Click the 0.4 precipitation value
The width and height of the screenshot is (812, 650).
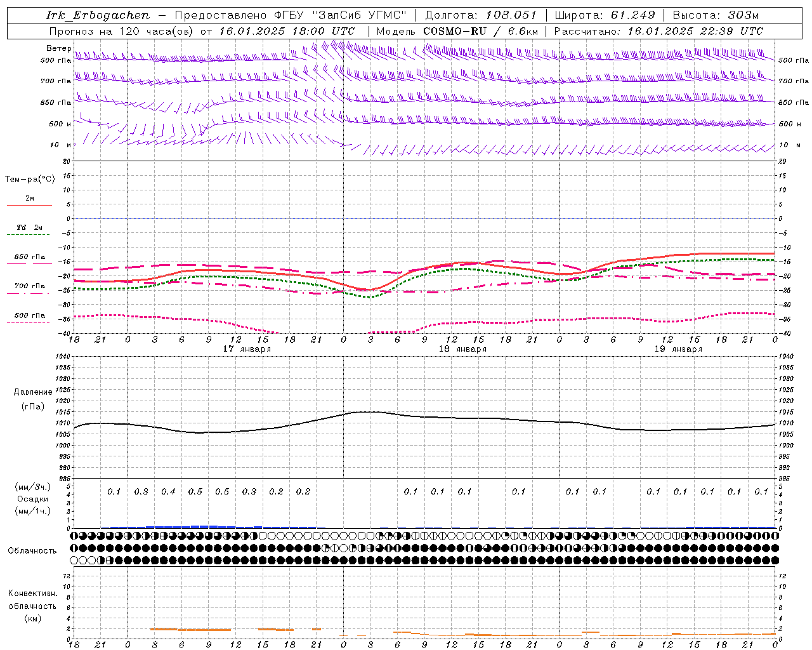[168, 491]
